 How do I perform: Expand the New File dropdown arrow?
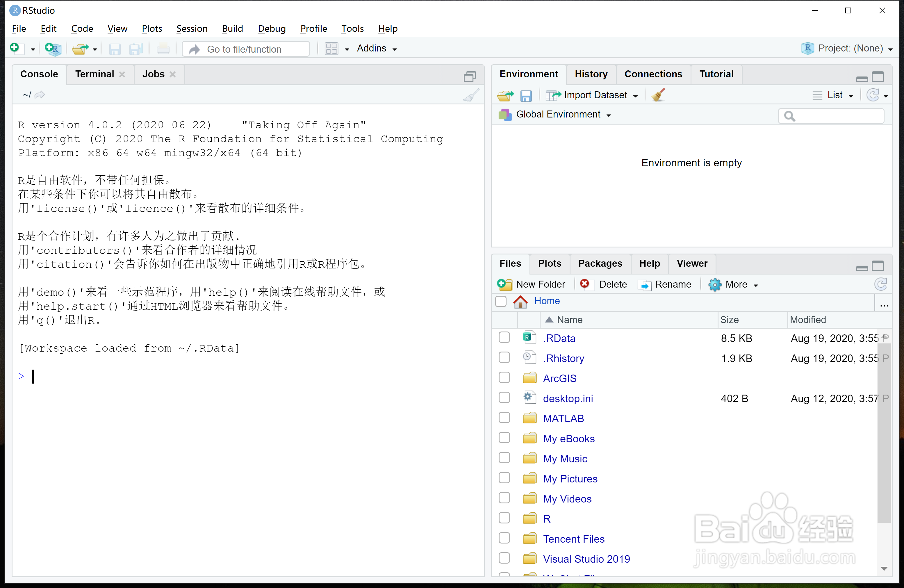point(33,49)
